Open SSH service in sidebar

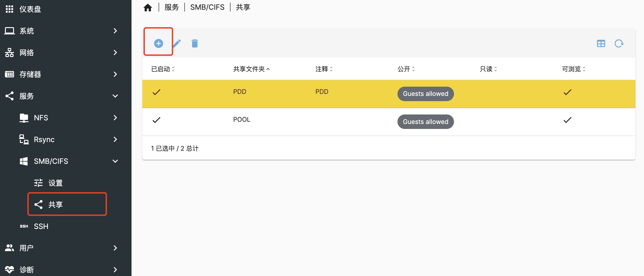point(41,226)
